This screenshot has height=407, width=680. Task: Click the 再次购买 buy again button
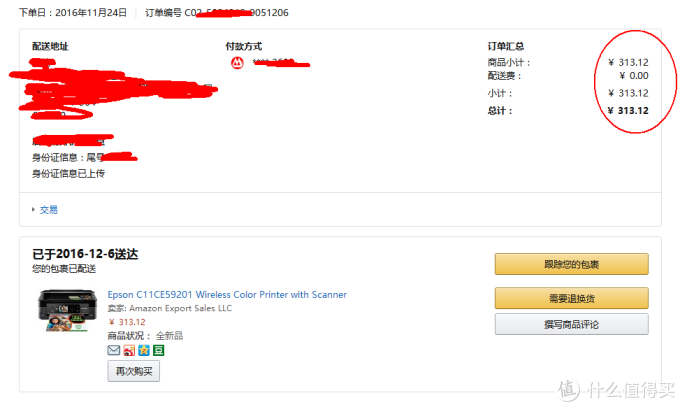[133, 371]
